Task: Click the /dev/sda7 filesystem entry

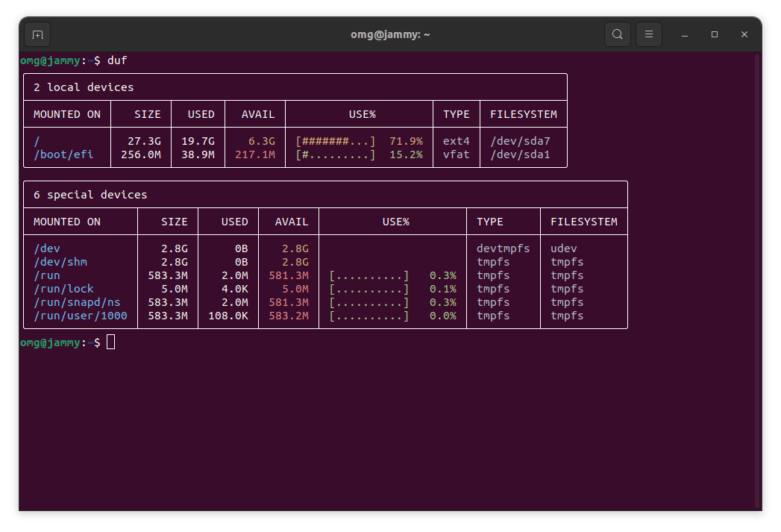Action: click(520, 141)
